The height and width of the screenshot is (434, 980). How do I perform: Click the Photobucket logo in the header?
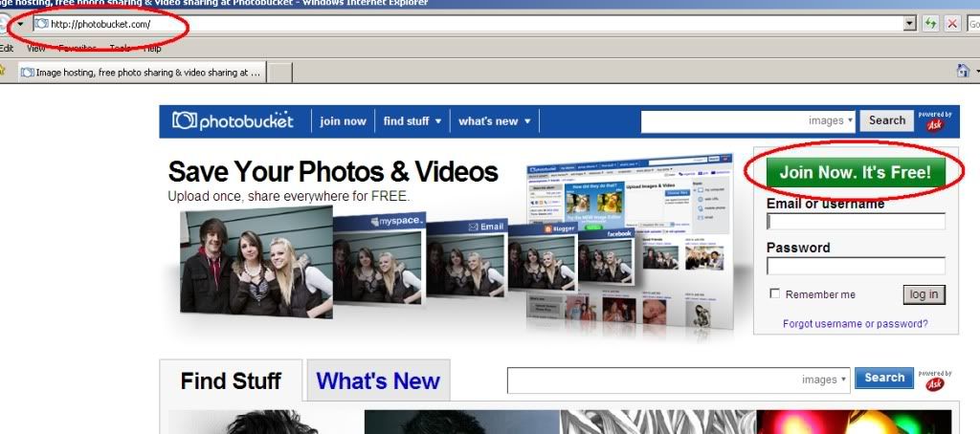(x=233, y=120)
